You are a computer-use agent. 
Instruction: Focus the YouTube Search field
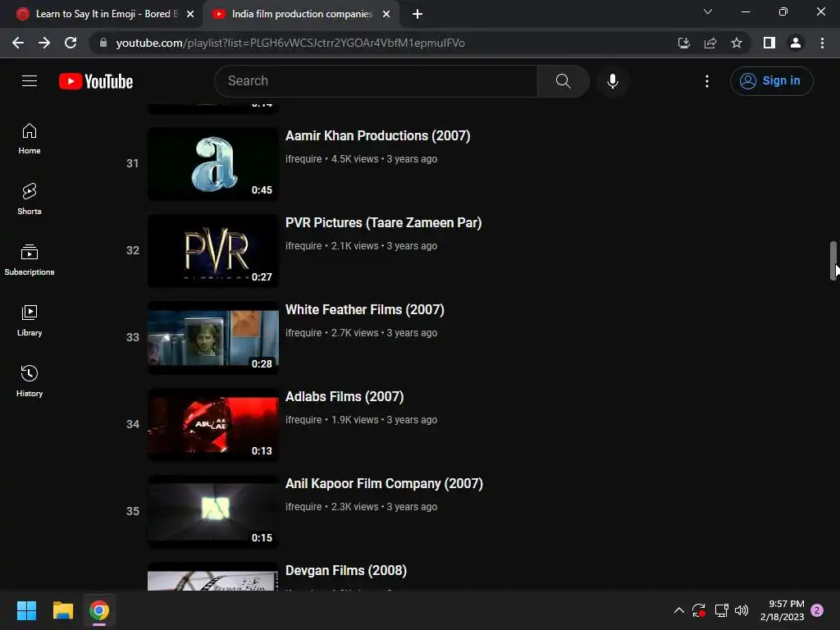(x=376, y=81)
